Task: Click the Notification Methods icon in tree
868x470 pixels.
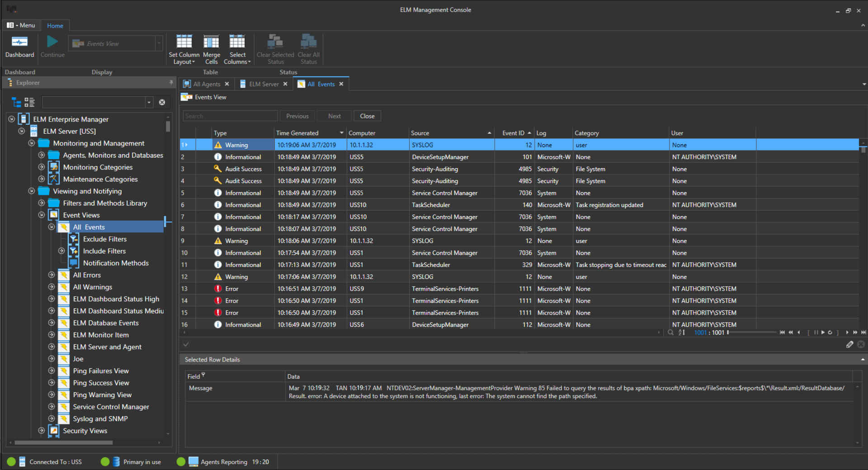Action: pyautogui.click(x=74, y=263)
